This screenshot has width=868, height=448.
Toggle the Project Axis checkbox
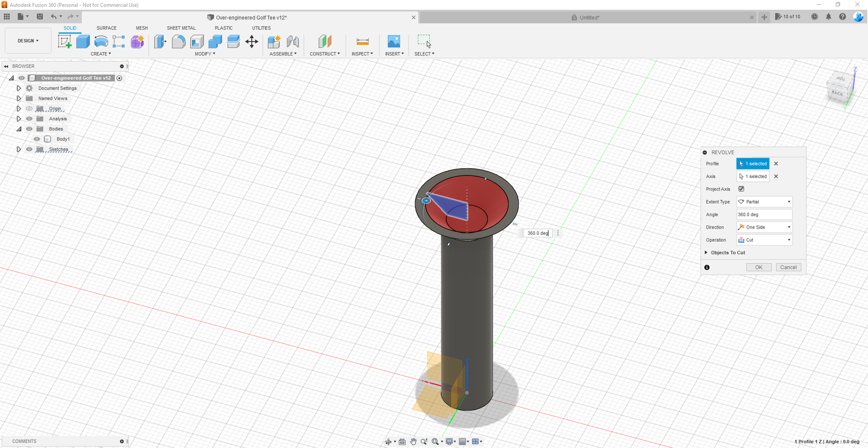[x=741, y=189]
